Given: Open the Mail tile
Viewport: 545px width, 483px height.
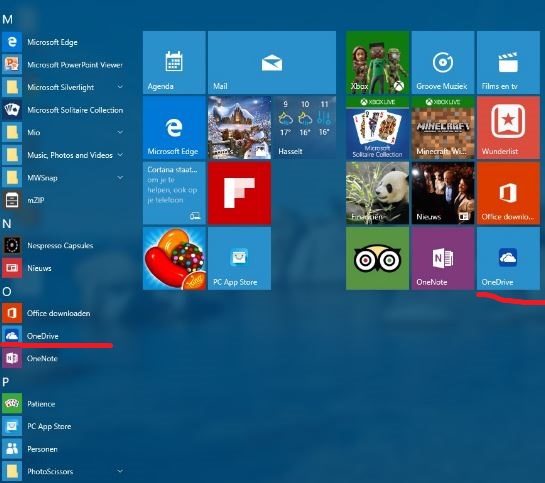Looking at the screenshot, I should [x=272, y=63].
